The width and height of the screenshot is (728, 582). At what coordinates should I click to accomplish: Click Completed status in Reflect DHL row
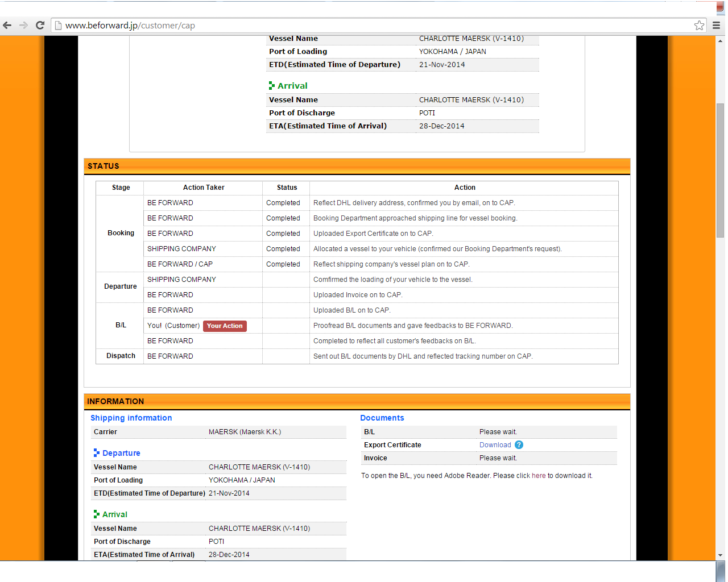click(x=283, y=203)
